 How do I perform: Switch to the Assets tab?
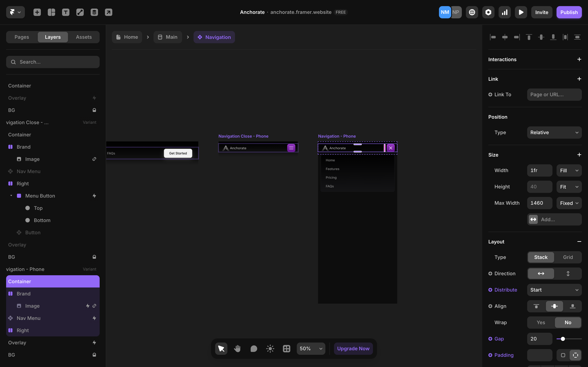(84, 37)
